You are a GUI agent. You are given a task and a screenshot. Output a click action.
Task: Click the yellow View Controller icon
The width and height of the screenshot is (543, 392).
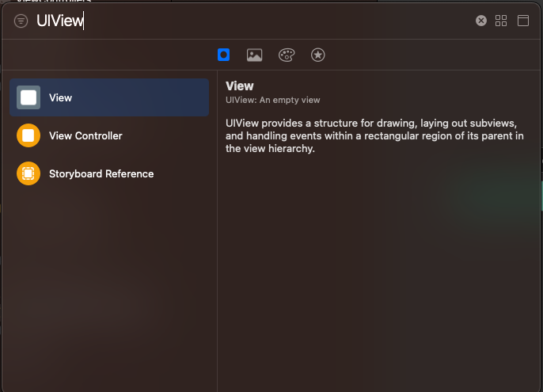click(28, 135)
